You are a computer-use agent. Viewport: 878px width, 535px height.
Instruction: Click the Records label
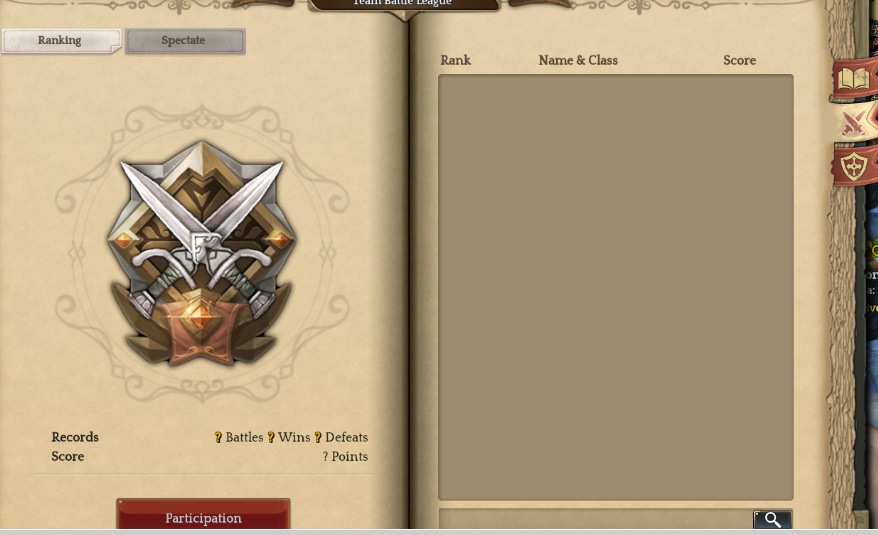[75, 438]
